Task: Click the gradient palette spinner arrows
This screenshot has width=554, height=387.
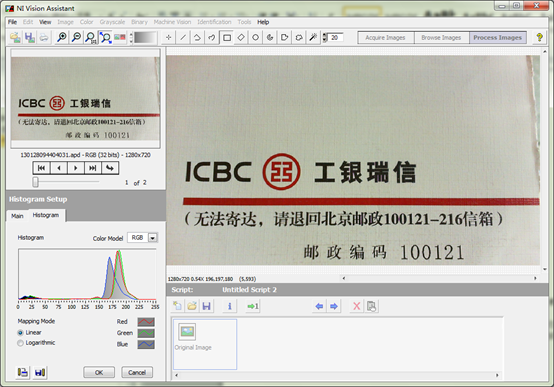Action: click(131, 37)
